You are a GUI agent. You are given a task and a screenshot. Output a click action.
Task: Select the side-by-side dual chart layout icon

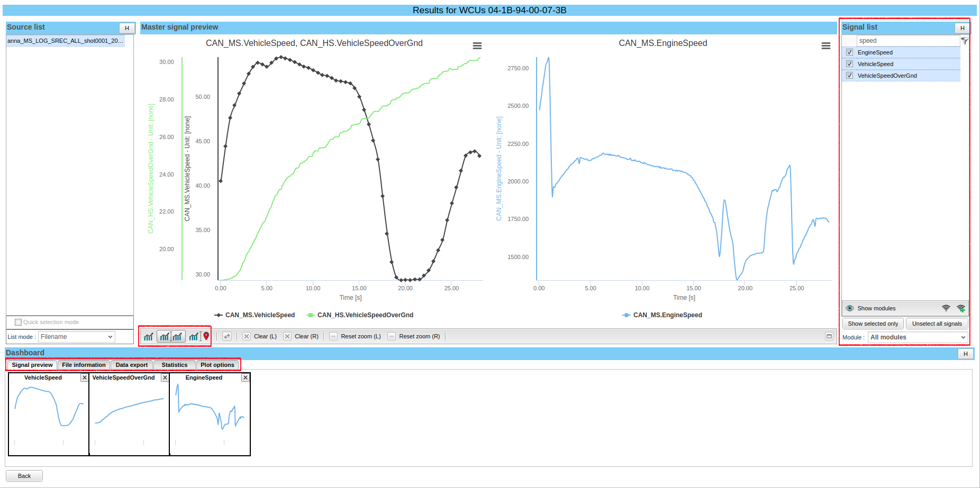point(171,337)
